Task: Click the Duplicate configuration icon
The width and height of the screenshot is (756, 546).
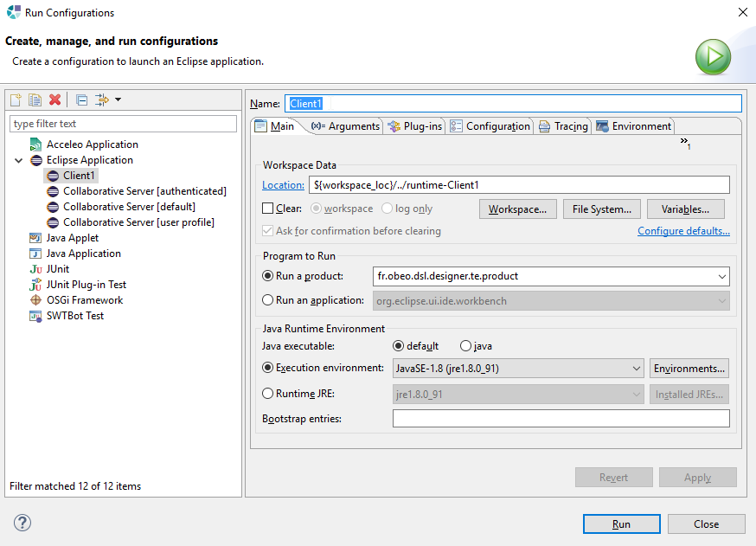Action: [35, 100]
